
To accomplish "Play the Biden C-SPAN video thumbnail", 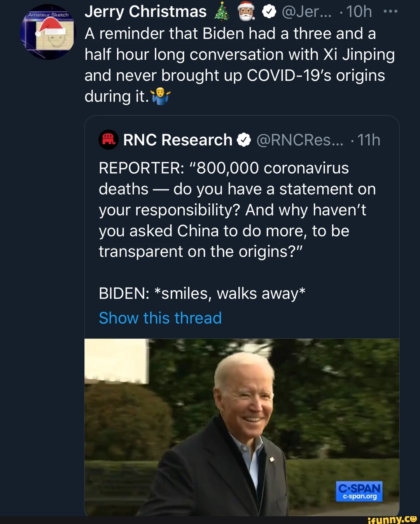I will coord(241,427).
